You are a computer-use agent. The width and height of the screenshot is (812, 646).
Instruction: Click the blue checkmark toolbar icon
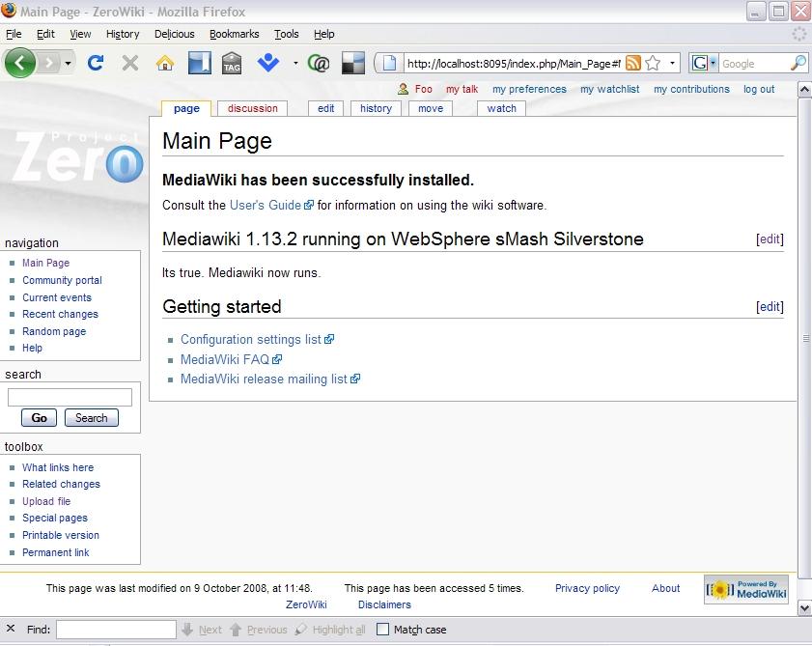click(268, 63)
